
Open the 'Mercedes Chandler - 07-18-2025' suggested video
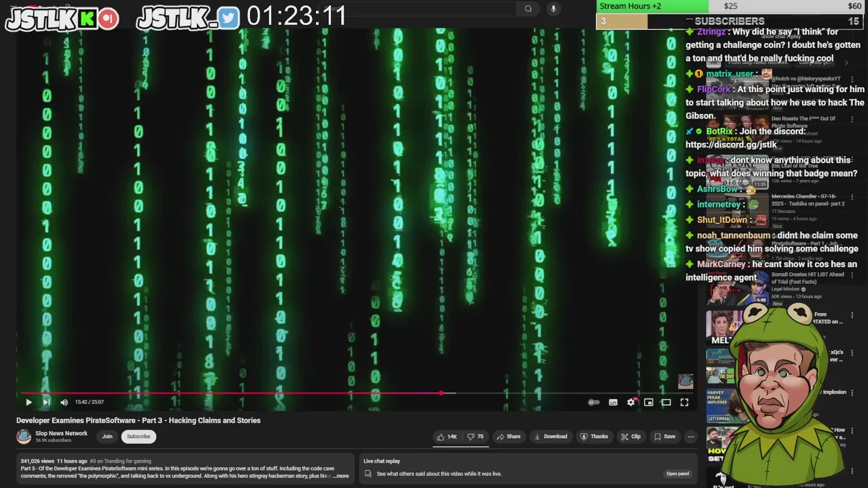(x=808, y=200)
